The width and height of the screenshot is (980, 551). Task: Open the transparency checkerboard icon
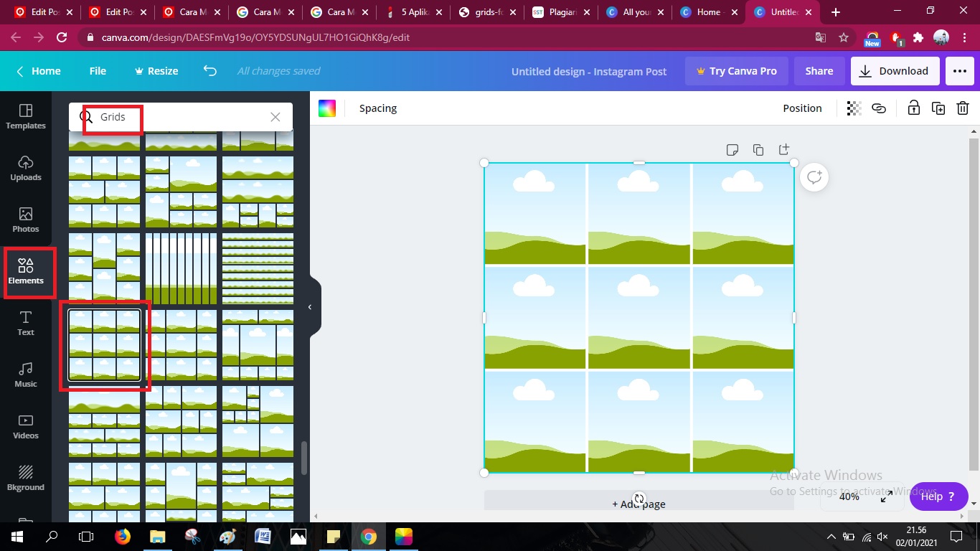click(854, 108)
